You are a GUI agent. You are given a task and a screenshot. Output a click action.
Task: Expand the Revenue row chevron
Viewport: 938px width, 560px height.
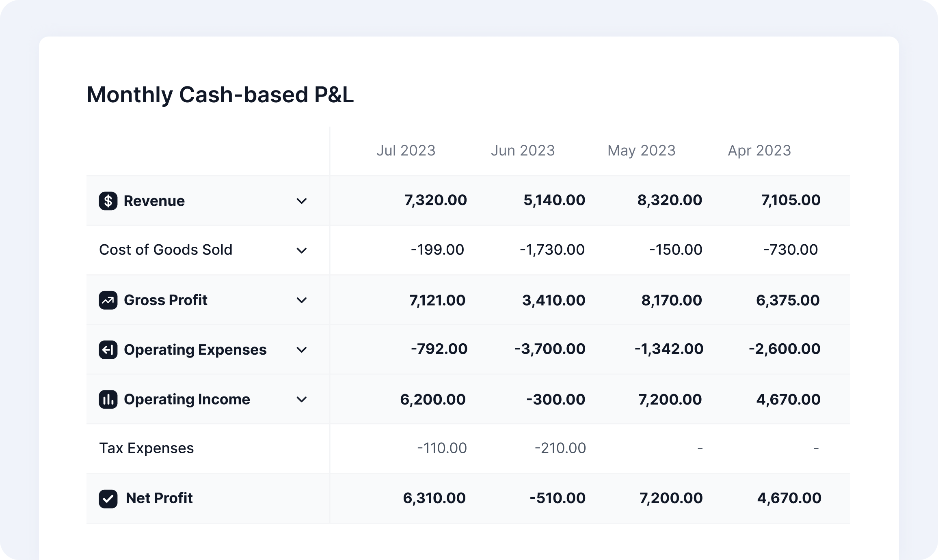point(301,201)
